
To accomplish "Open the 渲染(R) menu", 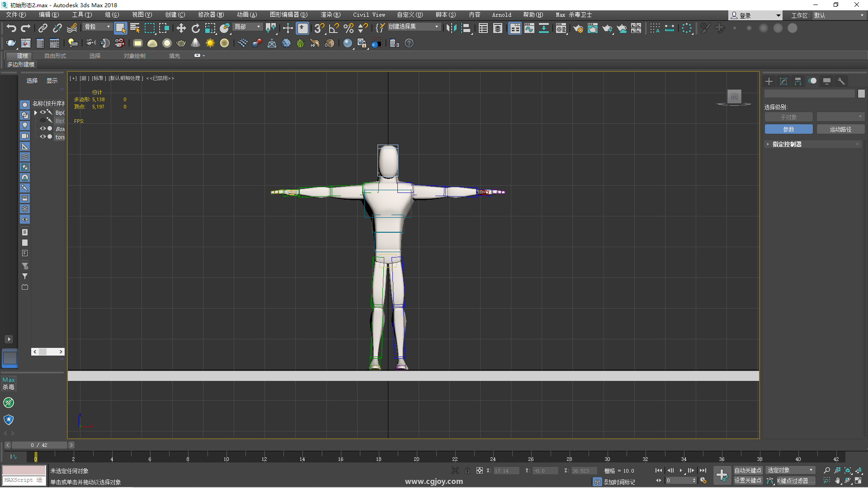I will pos(330,15).
